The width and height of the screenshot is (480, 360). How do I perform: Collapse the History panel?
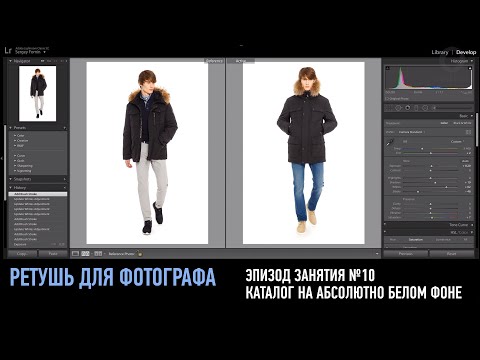coord(11,188)
